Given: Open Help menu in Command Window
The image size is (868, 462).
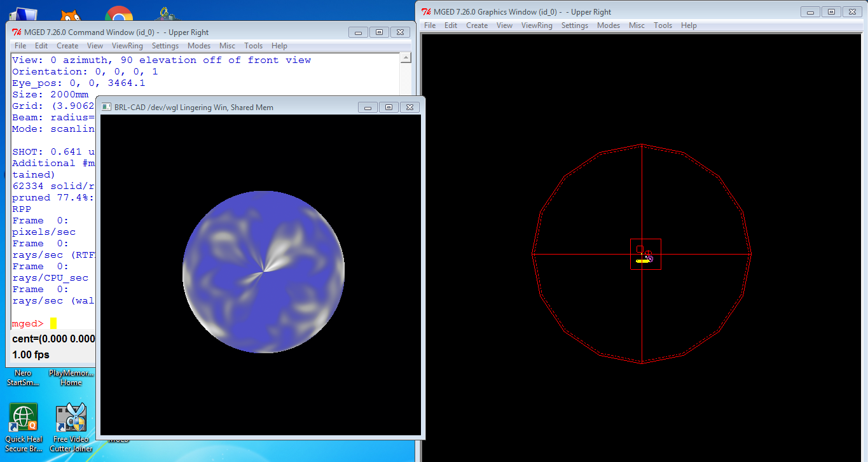Looking at the screenshot, I should [279, 46].
